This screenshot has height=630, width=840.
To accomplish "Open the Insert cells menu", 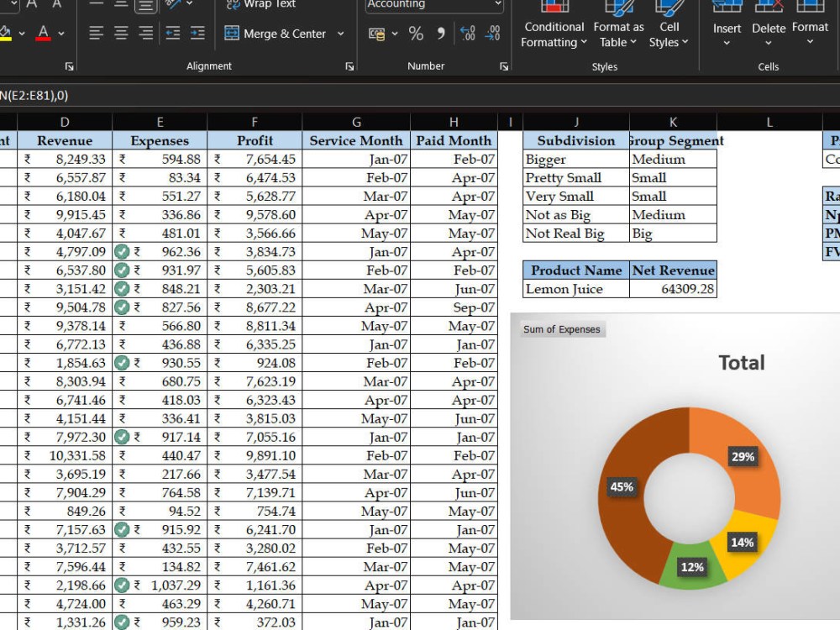I will click(727, 27).
